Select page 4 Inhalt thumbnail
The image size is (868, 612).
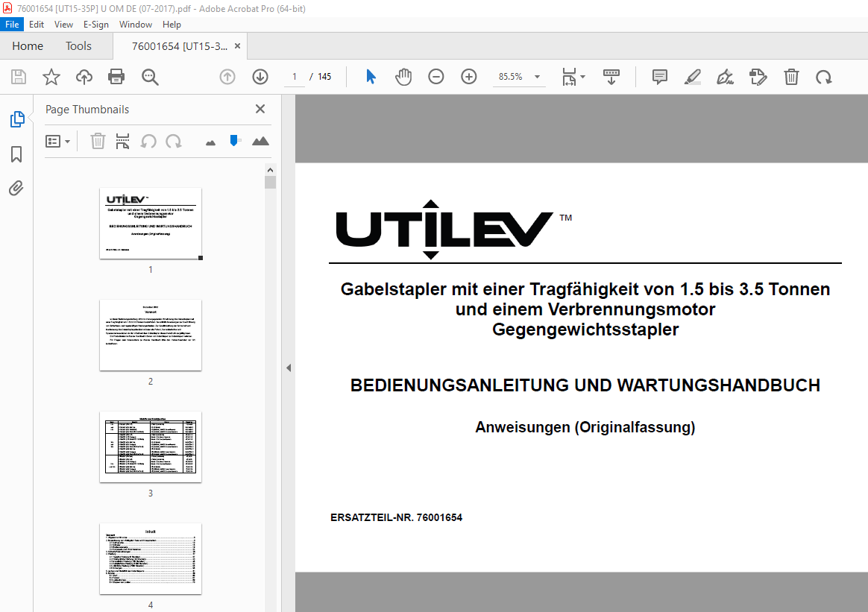click(151, 559)
